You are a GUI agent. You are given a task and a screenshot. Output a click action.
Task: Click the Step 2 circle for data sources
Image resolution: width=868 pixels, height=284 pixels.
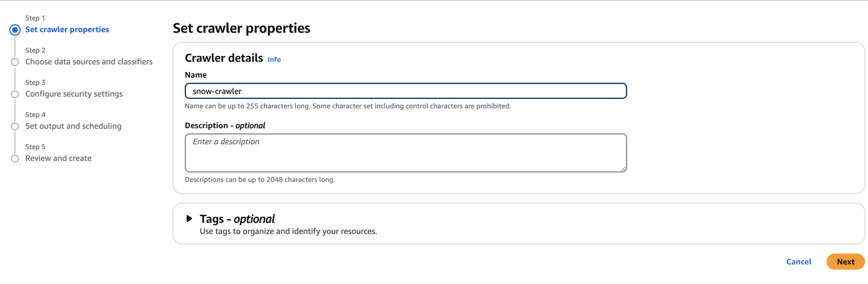click(15, 62)
